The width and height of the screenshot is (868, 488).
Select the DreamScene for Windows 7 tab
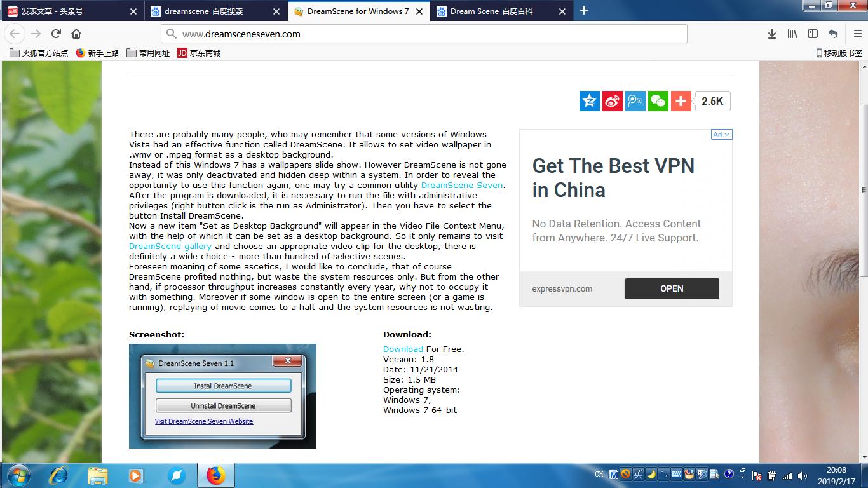click(358, 11)
